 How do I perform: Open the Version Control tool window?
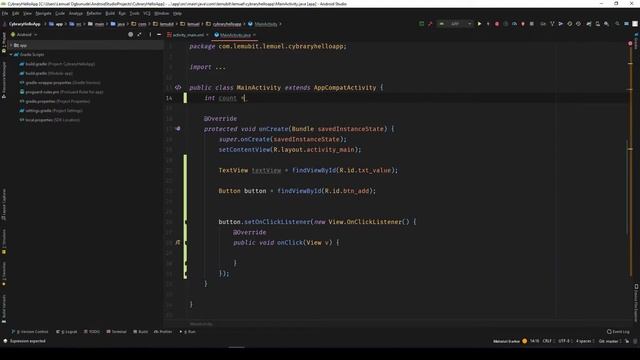[30, 332]
